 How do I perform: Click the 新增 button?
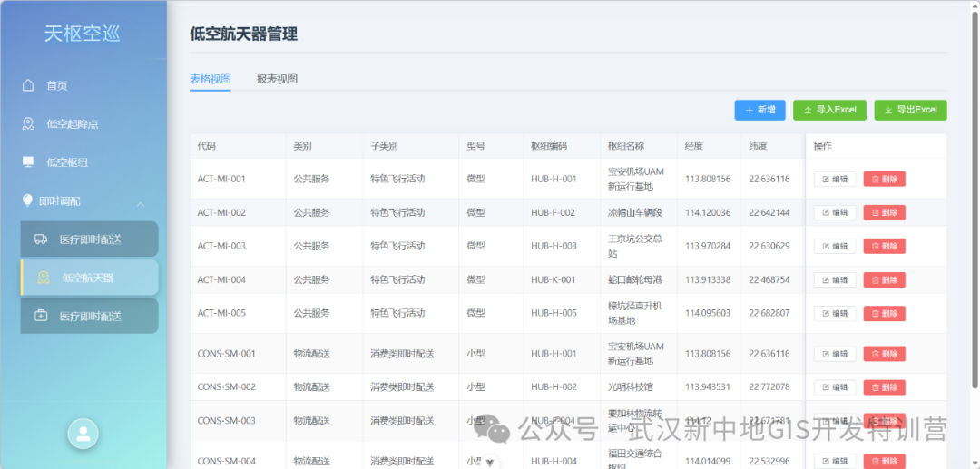pos(760,110)
